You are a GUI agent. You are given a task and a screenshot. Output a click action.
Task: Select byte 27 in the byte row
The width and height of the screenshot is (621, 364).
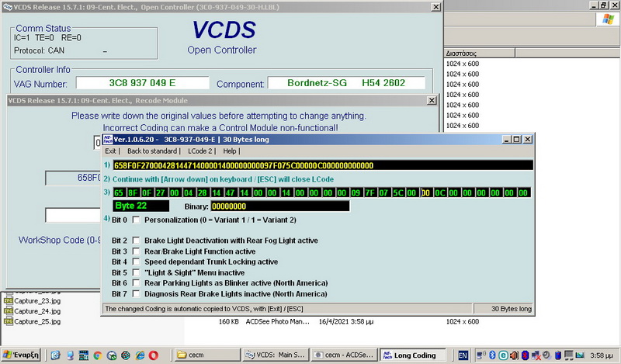(161, 193)
